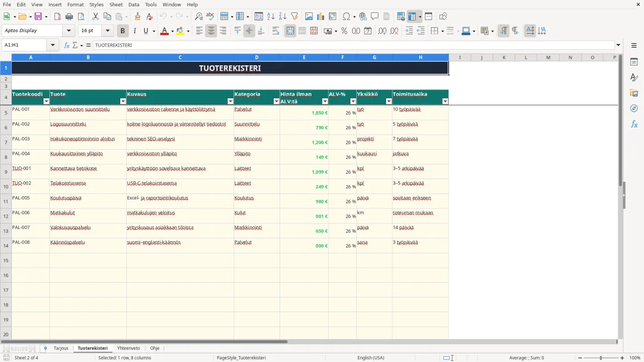
Task: Apply the yellow background color swatch
Action: tap(180, 31)
